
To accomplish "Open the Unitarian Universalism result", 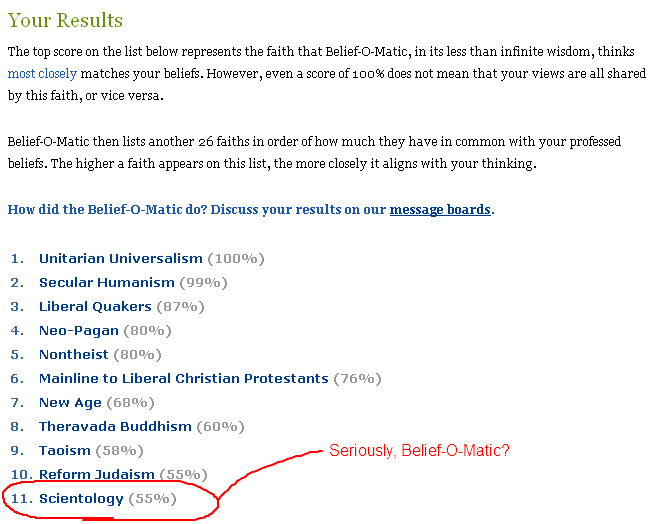I will (120, 258).
